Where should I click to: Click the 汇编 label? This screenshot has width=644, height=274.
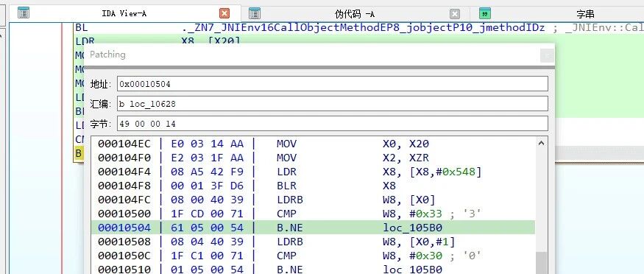click(101, 104)
